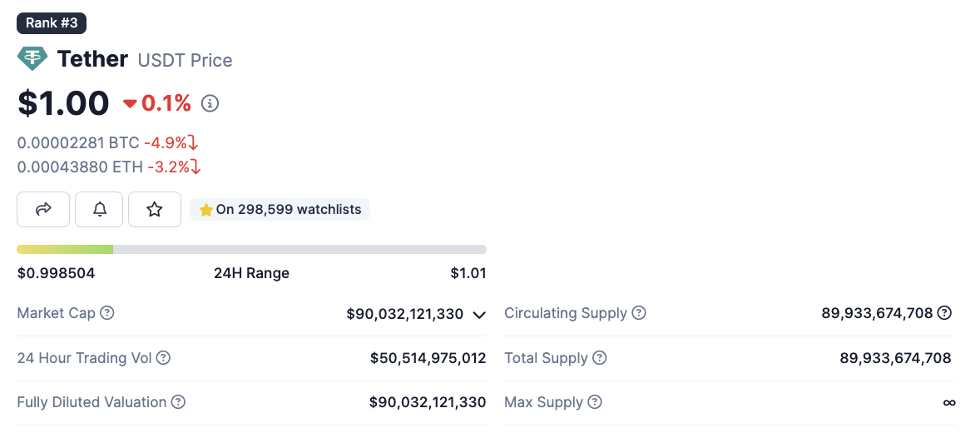The height and width of the screenshot is (443, 980).
Task: Click the USDT Price label
Action: tap(185, 61)
